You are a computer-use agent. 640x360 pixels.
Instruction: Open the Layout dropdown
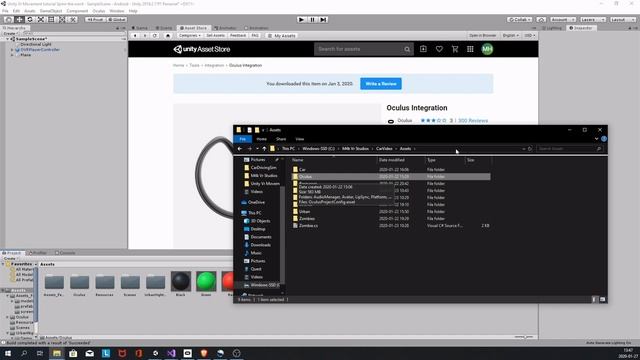(x=622, y=20)
